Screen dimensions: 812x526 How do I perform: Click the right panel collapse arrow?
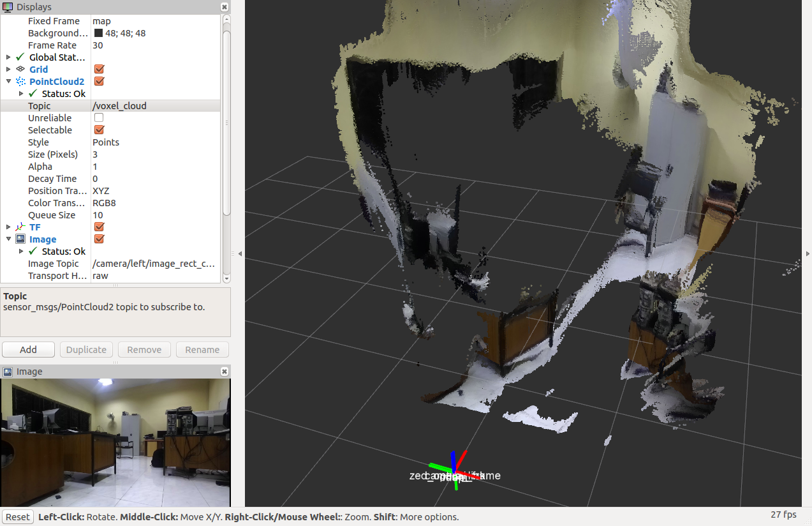click(x=808, y=254)
